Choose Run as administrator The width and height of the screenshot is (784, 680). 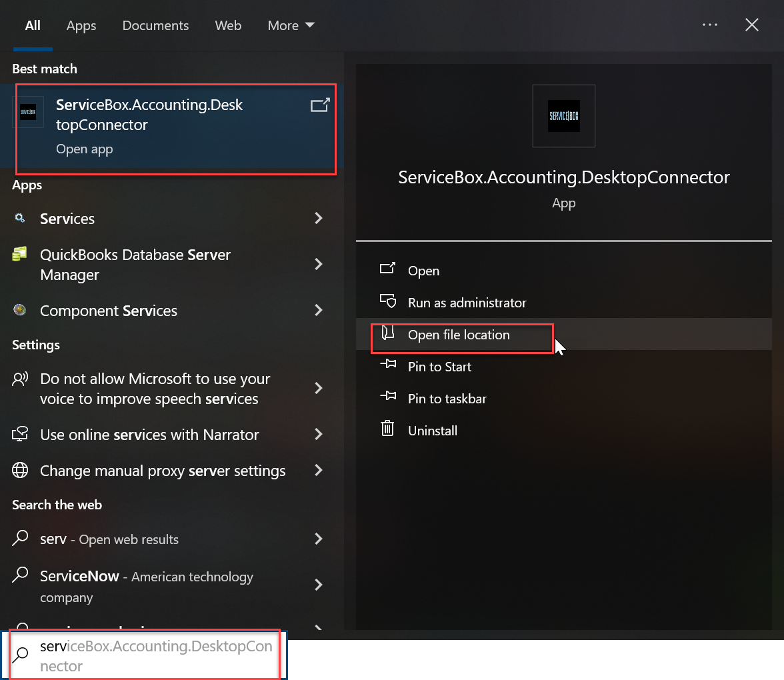[563, 303]
